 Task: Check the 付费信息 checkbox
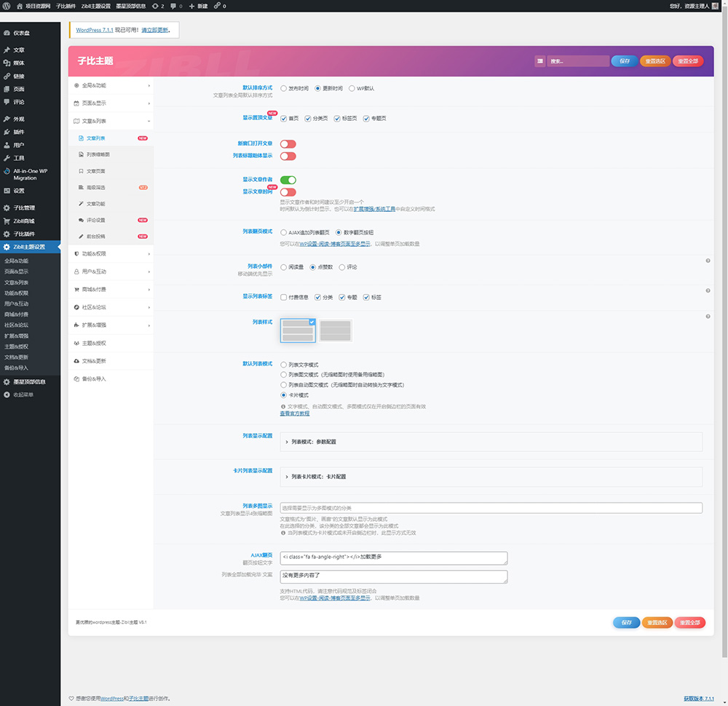283,298
